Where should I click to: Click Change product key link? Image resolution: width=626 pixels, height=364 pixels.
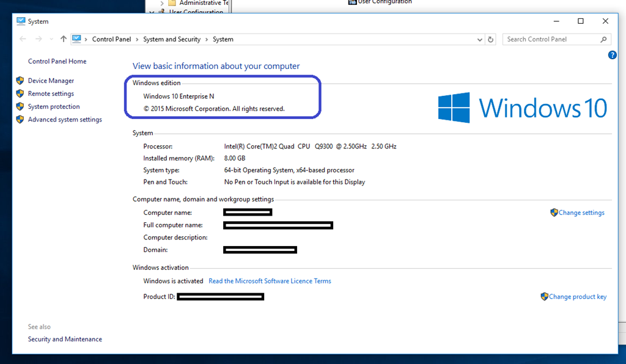[577, 297]
